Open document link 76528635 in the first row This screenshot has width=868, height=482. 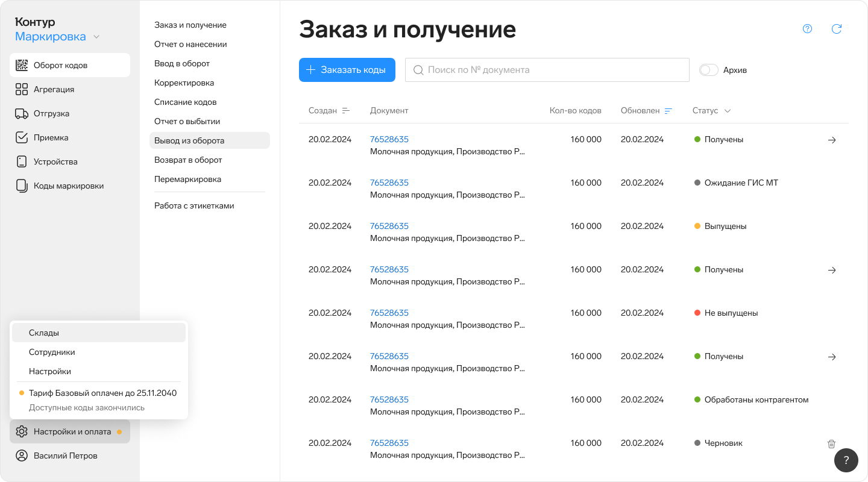pyautogui.click(x=389, y=139)
